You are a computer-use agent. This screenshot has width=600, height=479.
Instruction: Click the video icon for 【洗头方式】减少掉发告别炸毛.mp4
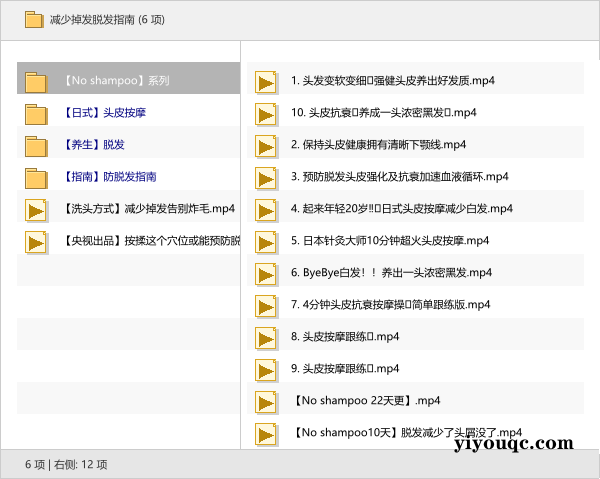(x=36, y=209)
